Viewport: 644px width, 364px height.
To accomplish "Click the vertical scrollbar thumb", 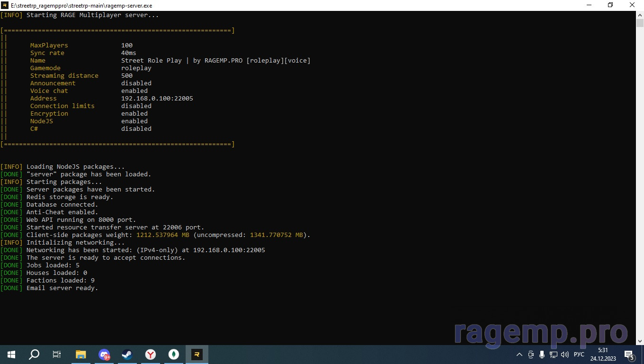I will point(640,23).
